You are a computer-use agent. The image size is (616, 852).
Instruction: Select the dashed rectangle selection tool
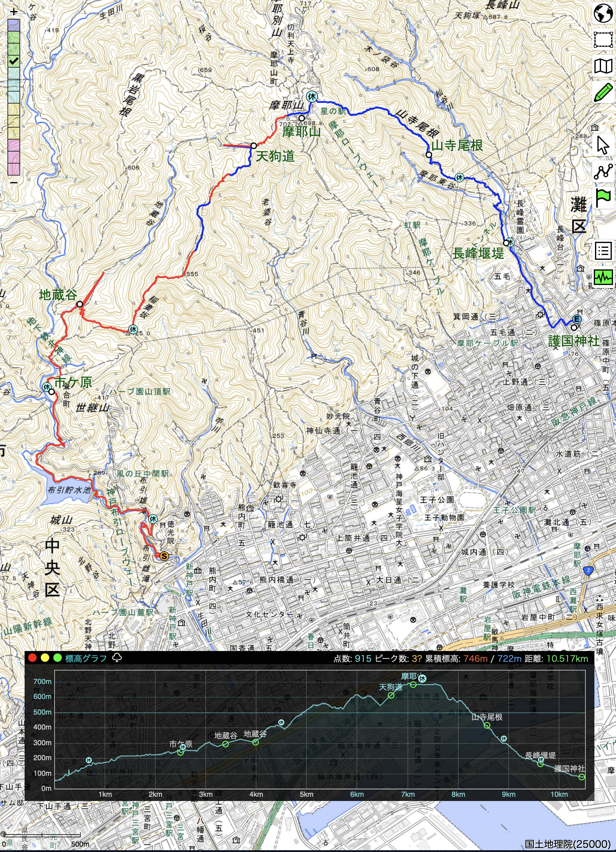pos(603,39)
